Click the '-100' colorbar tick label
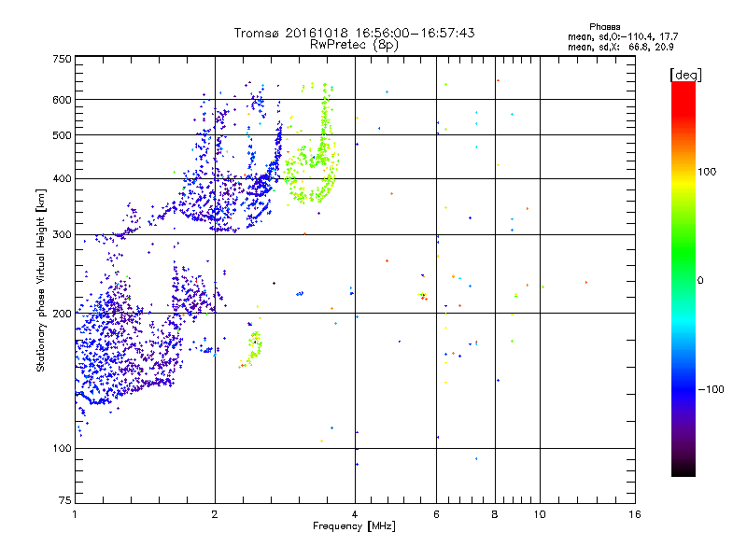This screenshot has width=747, height=560. pyautogui.click(x=711, y=389)
